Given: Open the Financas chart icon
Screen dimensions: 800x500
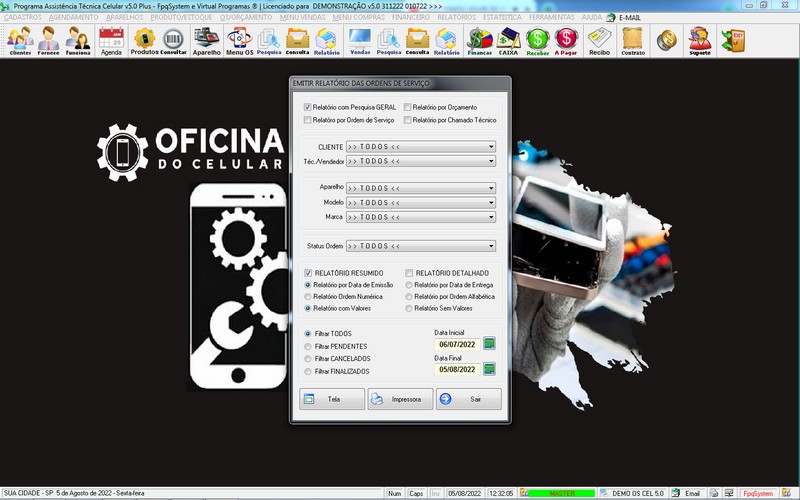Looking at the screenshot, I should (480, 41).
